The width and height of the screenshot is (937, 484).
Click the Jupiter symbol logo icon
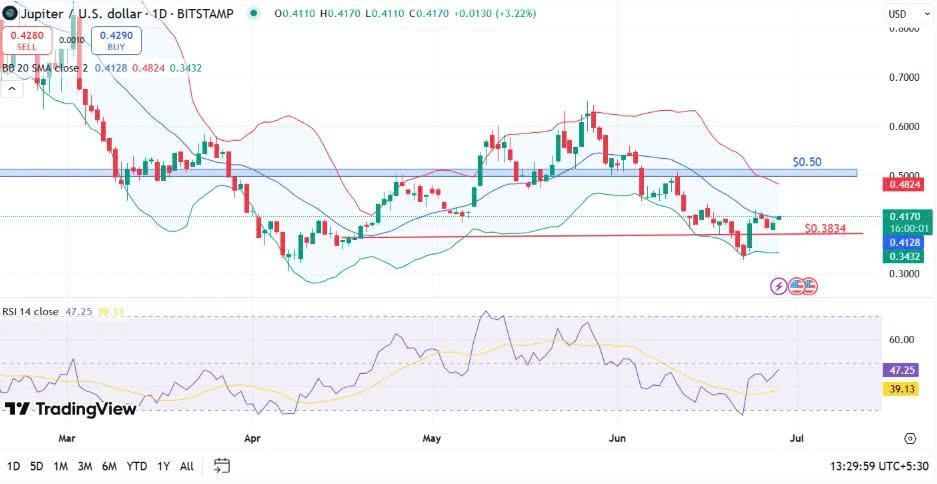(10, 13)
